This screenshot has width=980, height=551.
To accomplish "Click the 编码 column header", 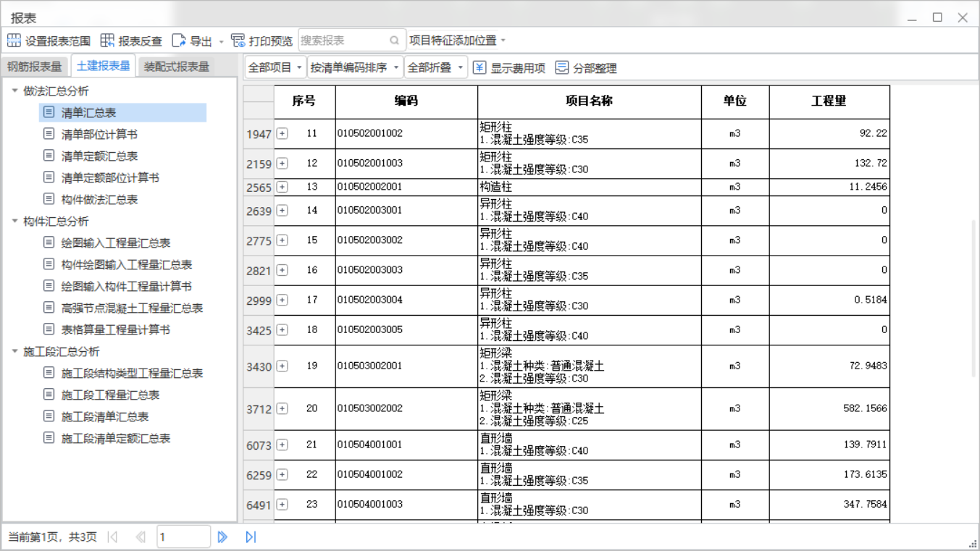I will [x=406, y=101].
